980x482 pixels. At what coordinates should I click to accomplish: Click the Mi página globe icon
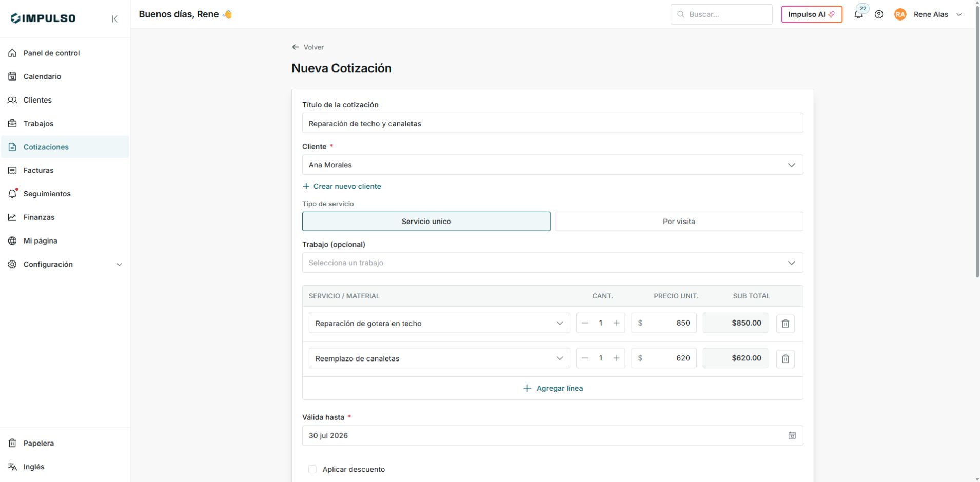click(x=12, y=241)
